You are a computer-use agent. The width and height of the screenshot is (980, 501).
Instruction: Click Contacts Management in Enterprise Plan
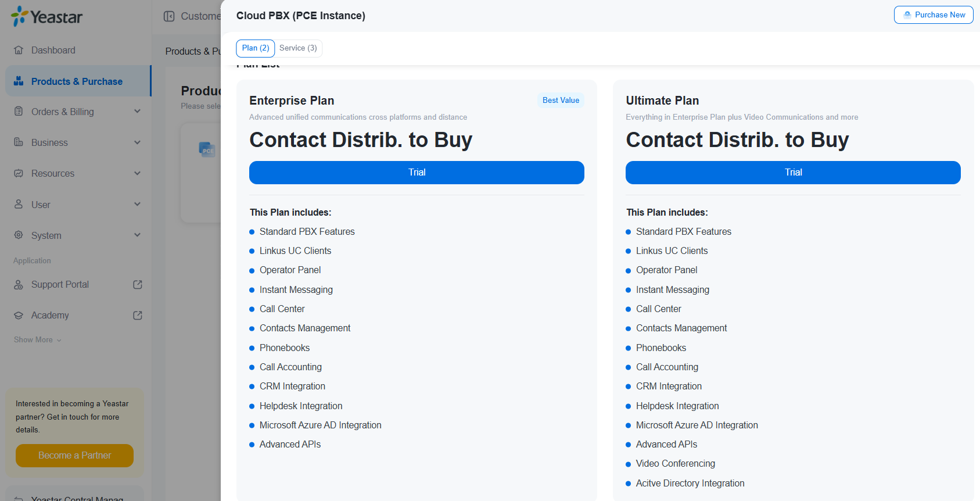(x=305, y=328)
